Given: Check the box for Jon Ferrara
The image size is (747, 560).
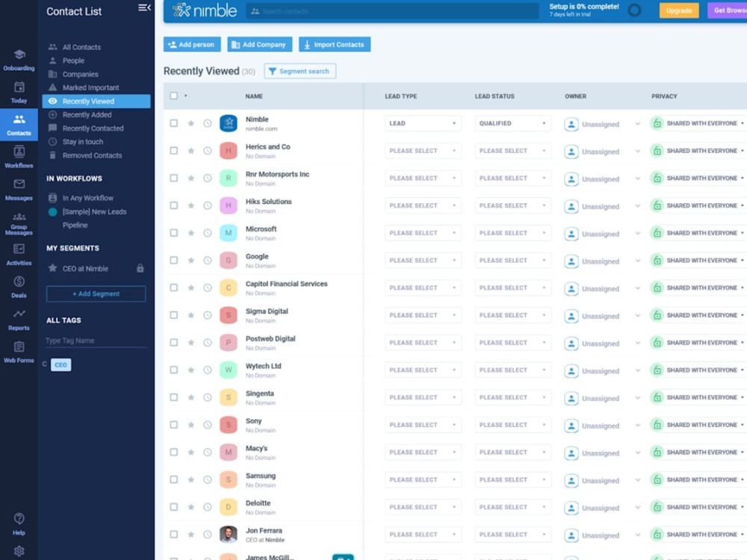Looking at the screenshot, I should tap(174, 535).
